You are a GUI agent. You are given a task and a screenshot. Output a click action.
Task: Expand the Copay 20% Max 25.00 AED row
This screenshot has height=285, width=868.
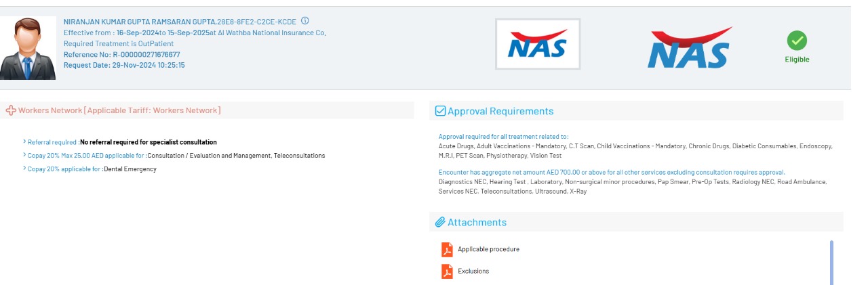click(24, 156)
